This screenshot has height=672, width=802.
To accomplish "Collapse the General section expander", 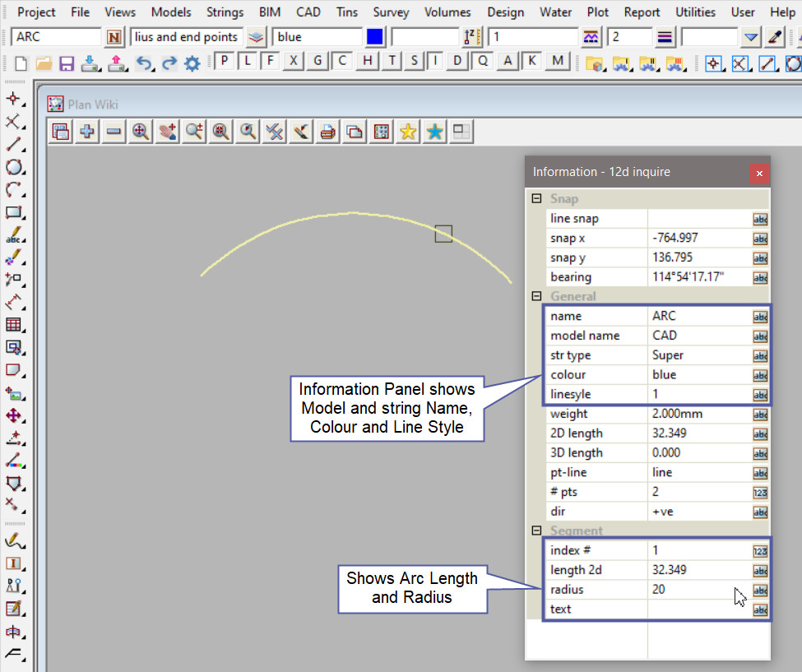I will point(536,296).
